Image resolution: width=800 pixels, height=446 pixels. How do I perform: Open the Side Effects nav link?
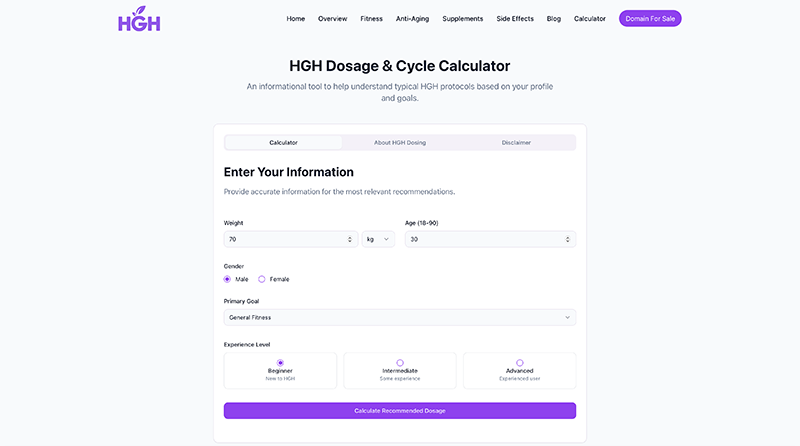pyautogui.click(x=515, y=18)
